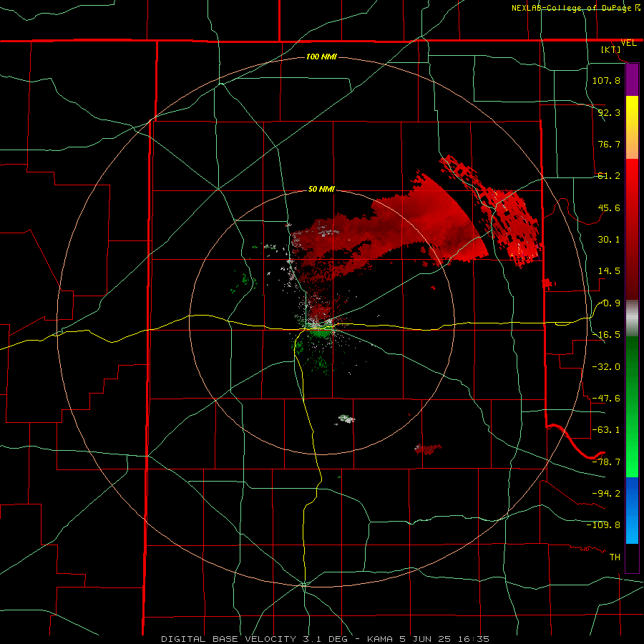
Task: Select the -63.1 scale value
Action: point(606,430)
